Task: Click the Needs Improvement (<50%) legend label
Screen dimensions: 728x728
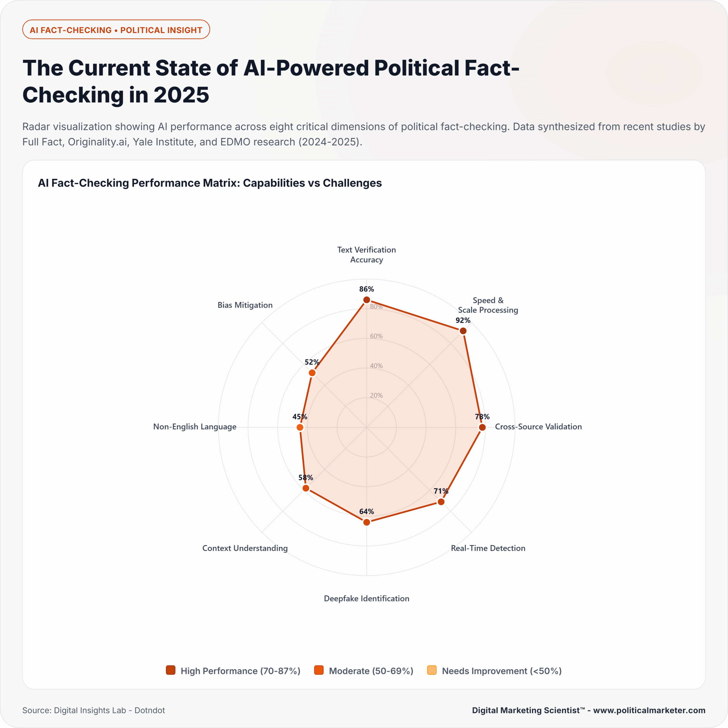Action: pyautogui.click(x=502, y=671)
